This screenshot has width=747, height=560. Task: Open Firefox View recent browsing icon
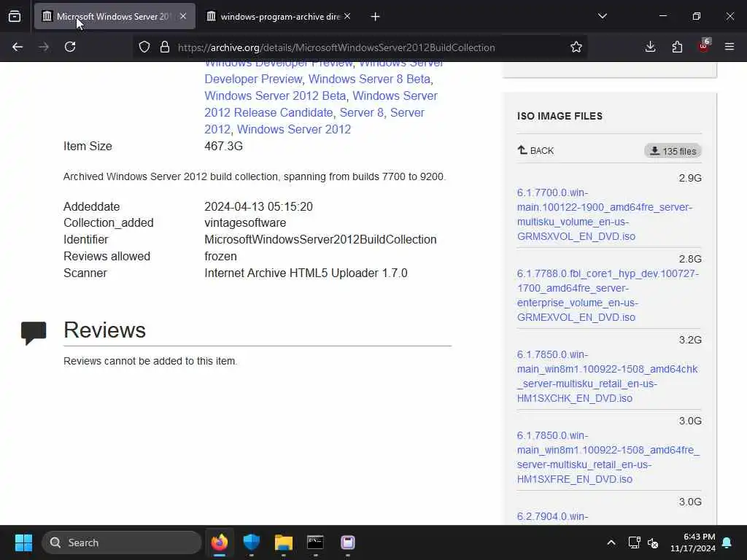[15, 17]
